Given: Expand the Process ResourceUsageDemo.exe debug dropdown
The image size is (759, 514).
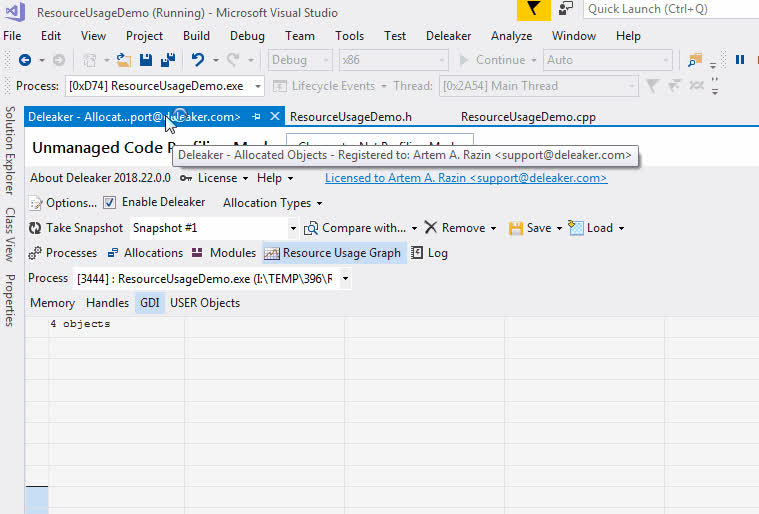Looking at the screenshot, I should [258, 86].
